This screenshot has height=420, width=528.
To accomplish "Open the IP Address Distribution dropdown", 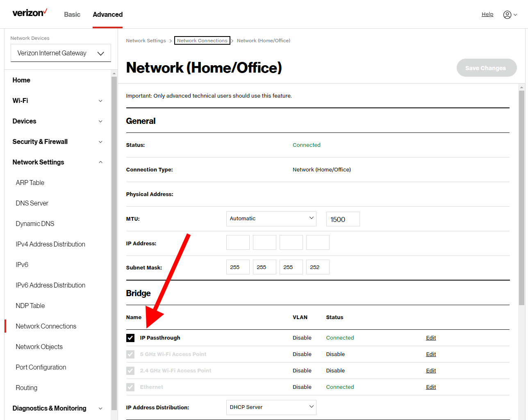I will 271,407.
